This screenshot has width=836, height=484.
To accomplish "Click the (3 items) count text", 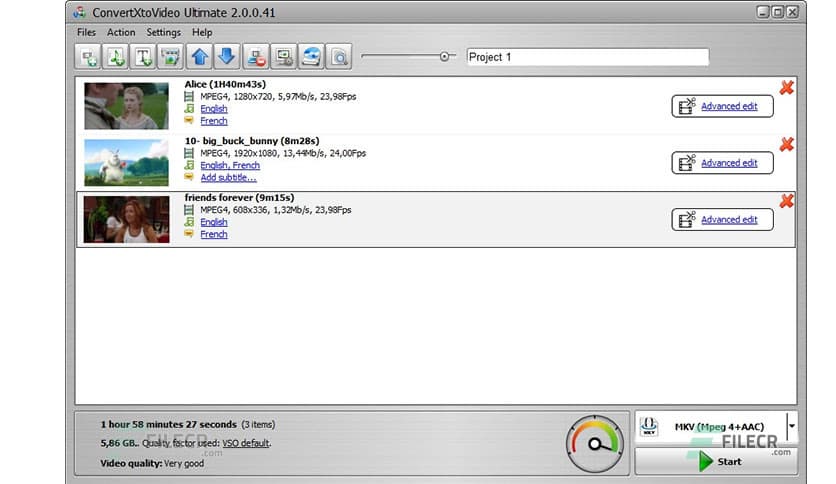I will pos(258,425).
